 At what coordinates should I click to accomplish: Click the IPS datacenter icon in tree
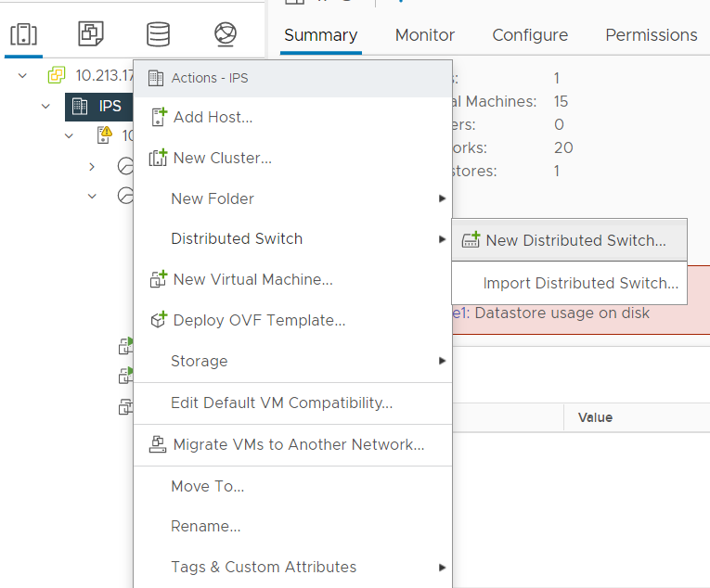tap(80, 106)
